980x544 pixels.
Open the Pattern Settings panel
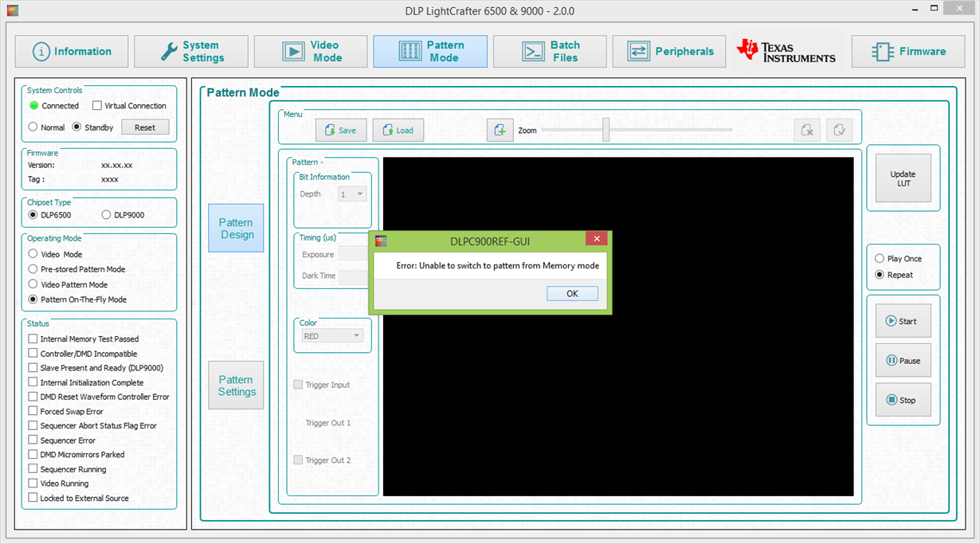point(236,385)
